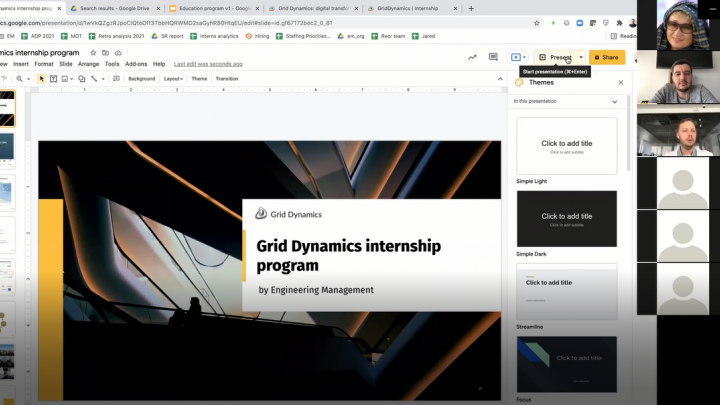This screenshot has width=720, height=405.
Task: Click the insert image tool
Action: (x=65, y=79)
